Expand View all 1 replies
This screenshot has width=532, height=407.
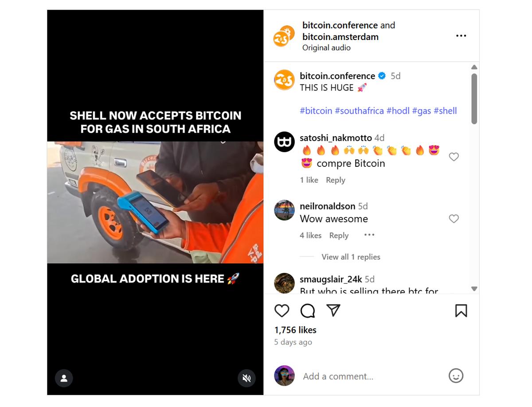(x=351, y=257)
